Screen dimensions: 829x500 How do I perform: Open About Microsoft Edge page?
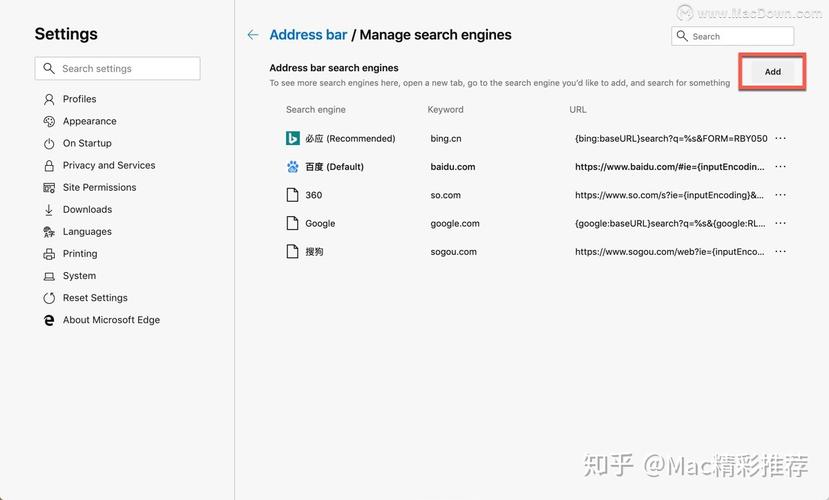point(111,320)
